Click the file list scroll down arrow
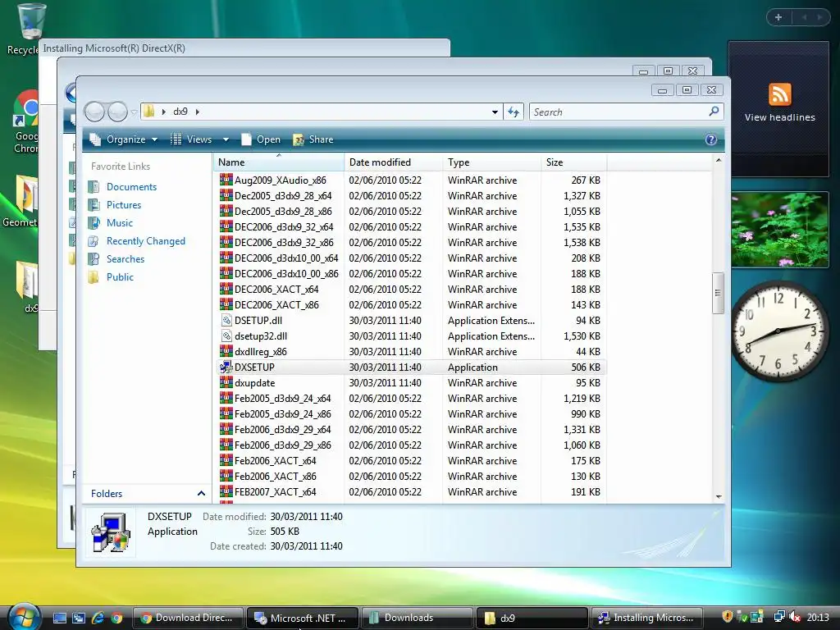This screenshot has width=840, height=630. coord(719,496)
